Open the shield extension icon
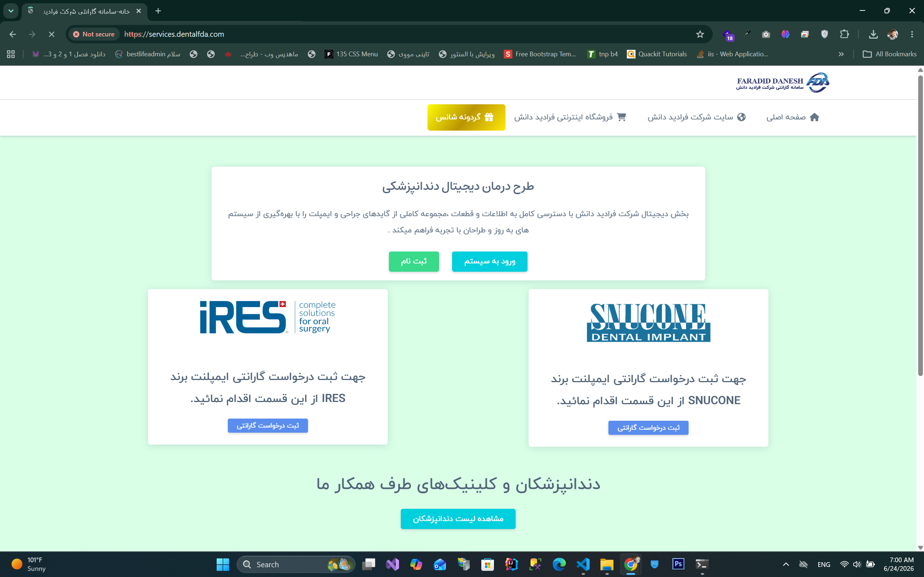The image size is (924, 577). tap(825, 34)
